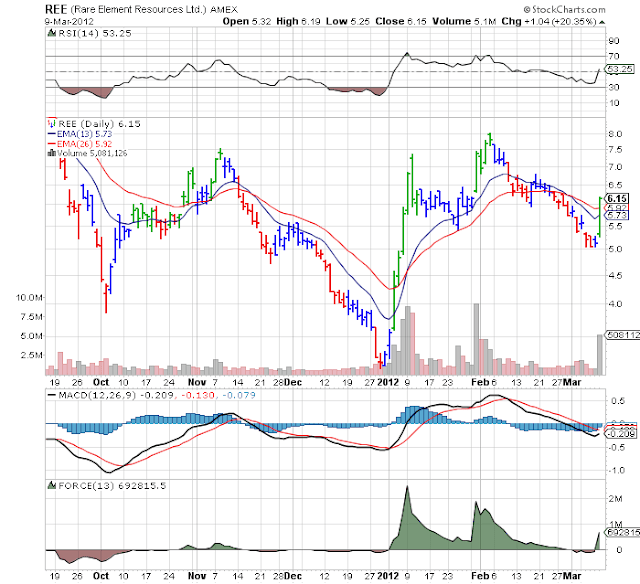Click the latest green price bar in March
Image resolution: width=640 pixels, height=584 pixels.
(600, 216)
